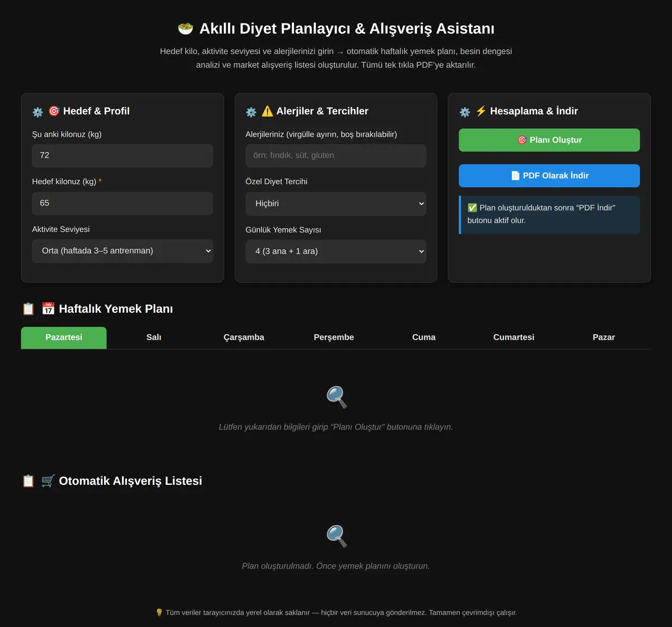
Task: Click the shopping cart icon in the Alışveriş Listesi heading
Action: pos(48,480)
